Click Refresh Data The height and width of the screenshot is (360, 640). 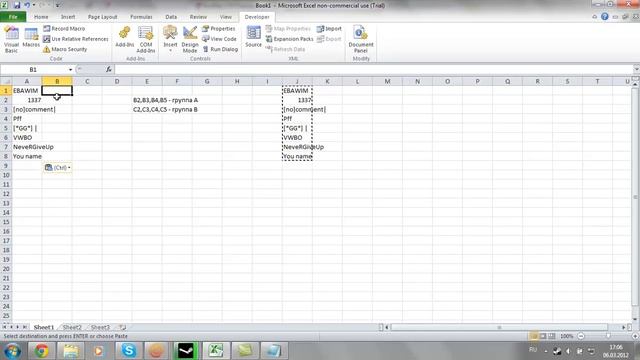click(x=285, y=49)
